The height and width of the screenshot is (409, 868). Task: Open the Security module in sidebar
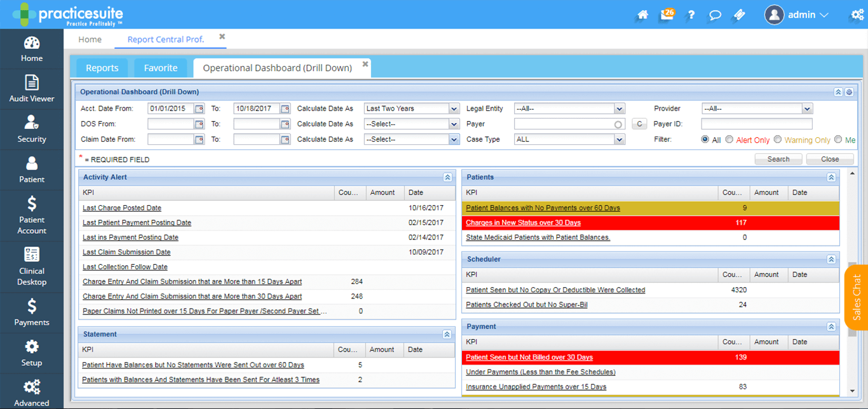32,129
